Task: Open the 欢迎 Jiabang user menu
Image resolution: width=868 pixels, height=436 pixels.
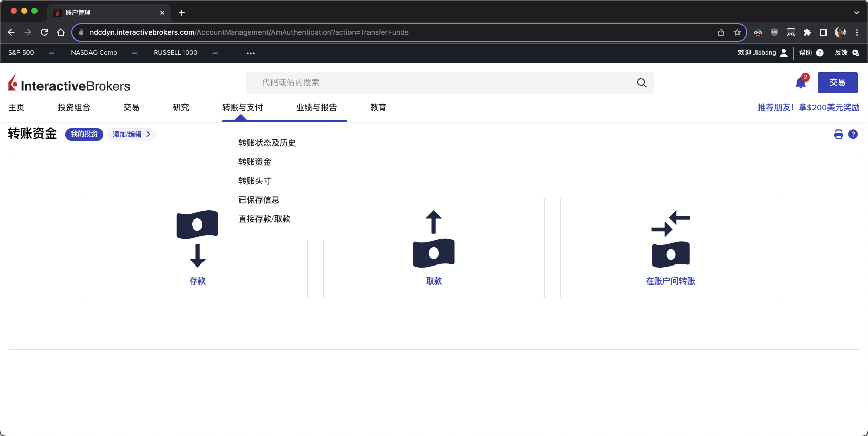Action: (x=763, y=53)
